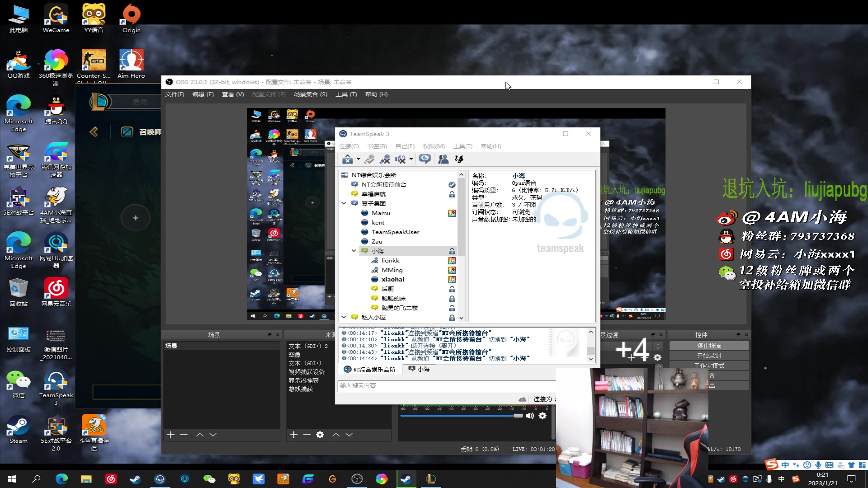Image resolution: width=868 pixels, height=488 pixels.
Task: Open OBS mixer audio settings gear
Action: (542, 416)
